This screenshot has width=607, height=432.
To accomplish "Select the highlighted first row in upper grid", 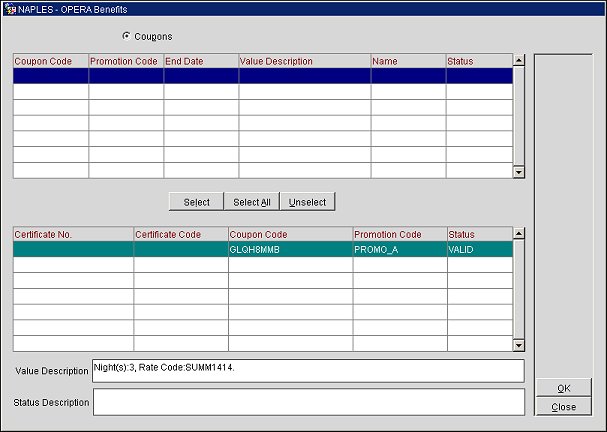I will tap(262, 75).
